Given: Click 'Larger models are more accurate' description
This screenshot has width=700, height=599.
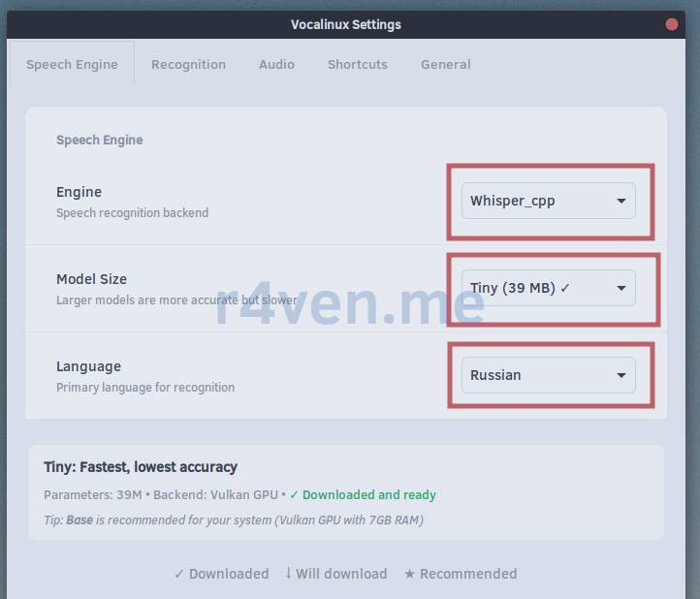Looking at the screenshot, I should pyautogui.click(x=176, y=299).
